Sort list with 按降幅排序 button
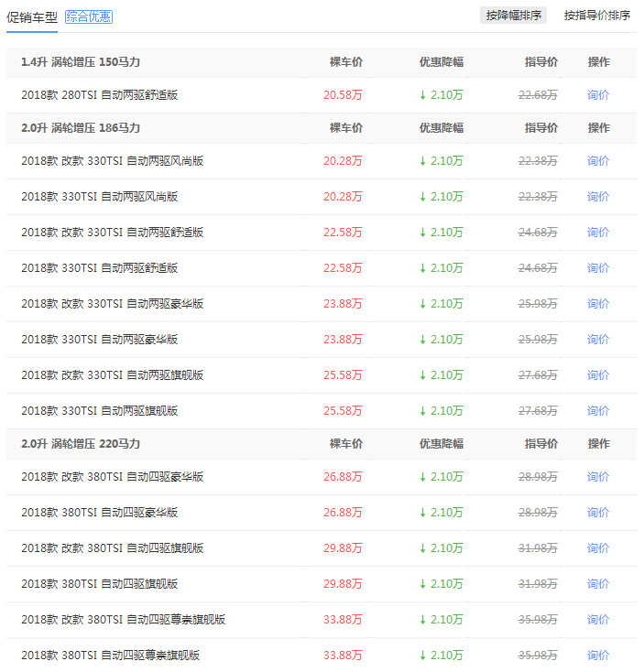Image resolution: width=644 pixels, height=672 pixels. tap(513, 15)
